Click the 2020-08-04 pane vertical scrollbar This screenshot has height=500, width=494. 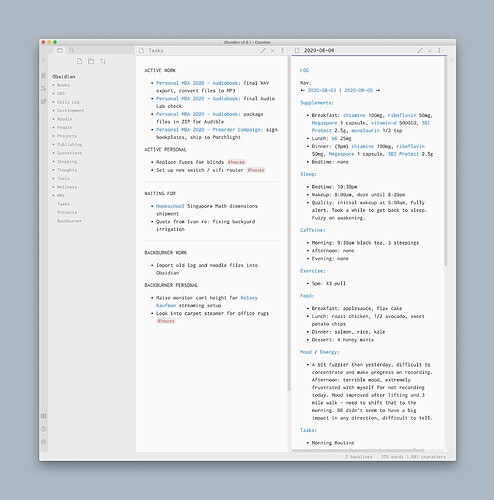pyautogui.click(x=445, y=161)
